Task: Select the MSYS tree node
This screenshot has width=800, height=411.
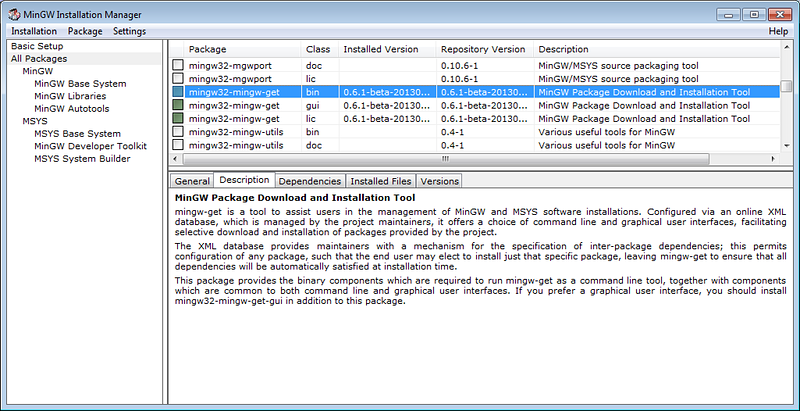Action: 35,121
